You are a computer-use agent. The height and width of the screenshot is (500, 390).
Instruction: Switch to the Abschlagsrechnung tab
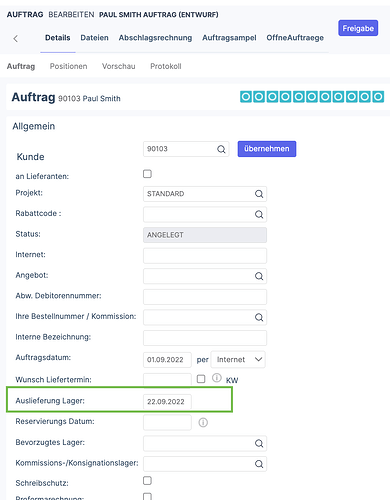pos(155,38)
